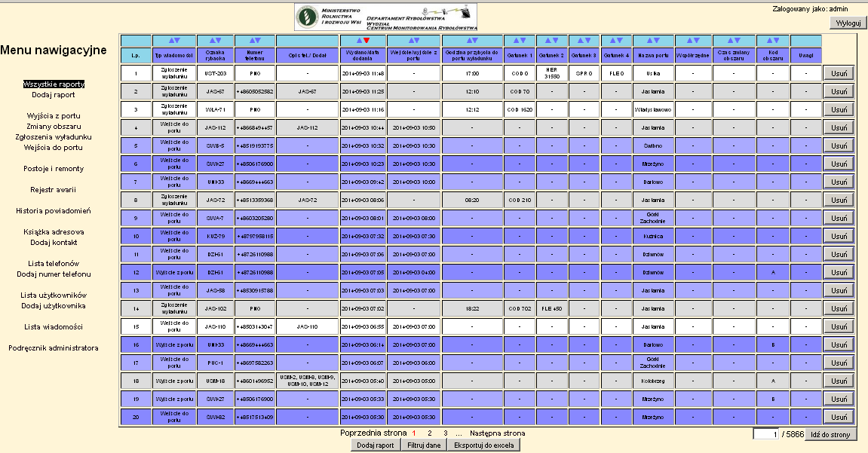Viewport: 868px width, 453px height.
Task: Sort ascending by Czas zmiany obszaru
Action: (731, 41)
